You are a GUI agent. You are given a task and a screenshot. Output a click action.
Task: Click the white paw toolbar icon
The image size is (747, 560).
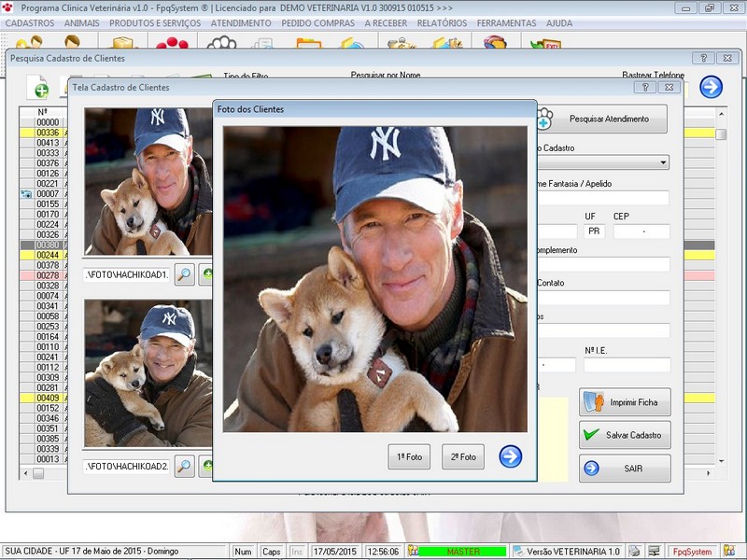(222, 42)
